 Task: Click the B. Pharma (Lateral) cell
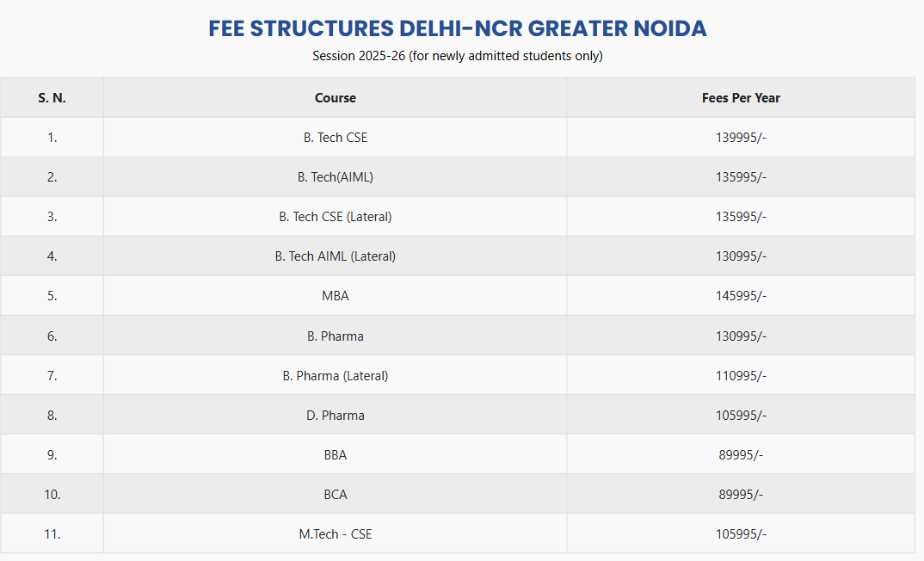pyautogui.click(x=335, y=375)
